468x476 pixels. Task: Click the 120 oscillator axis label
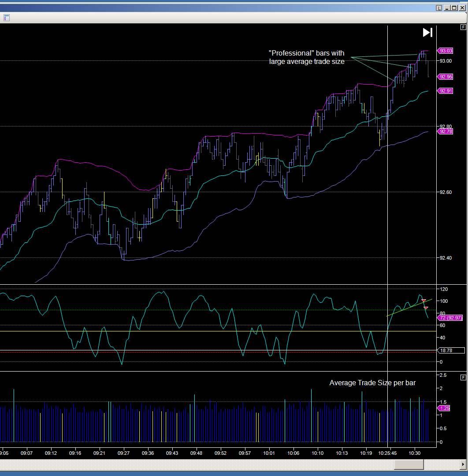444,289
